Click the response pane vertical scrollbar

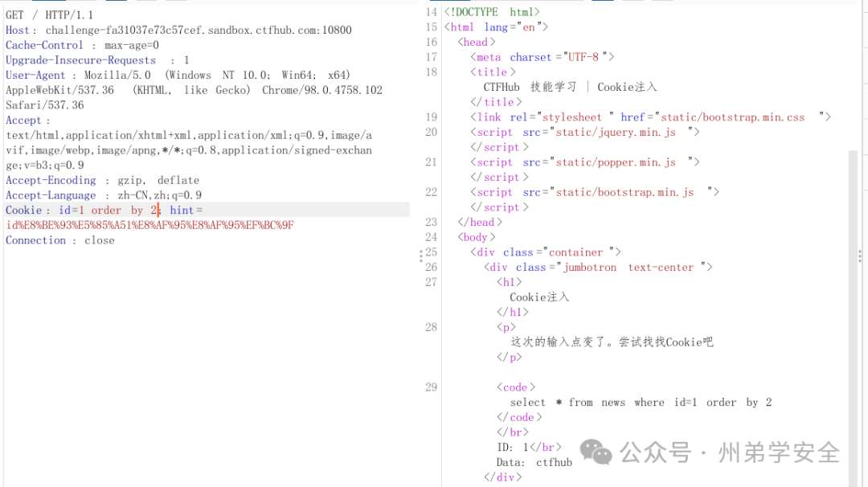pyautogui.click(x=853, y=318)
